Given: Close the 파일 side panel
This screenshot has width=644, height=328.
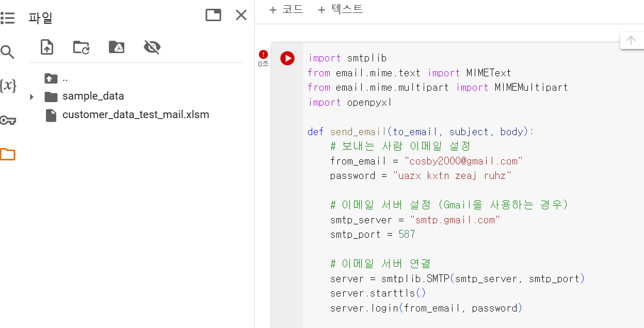Looking at the screenshot, I should click(x=241, y=15).
